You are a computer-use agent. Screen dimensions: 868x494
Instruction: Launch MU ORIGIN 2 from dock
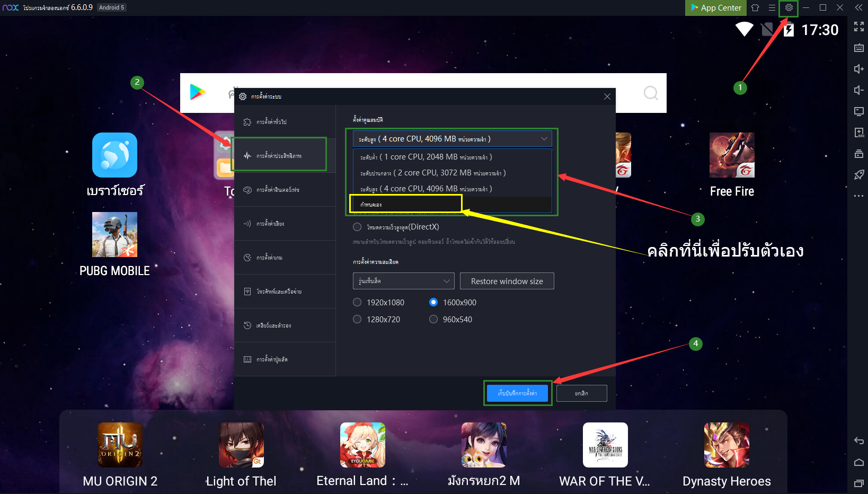(120, 445)
